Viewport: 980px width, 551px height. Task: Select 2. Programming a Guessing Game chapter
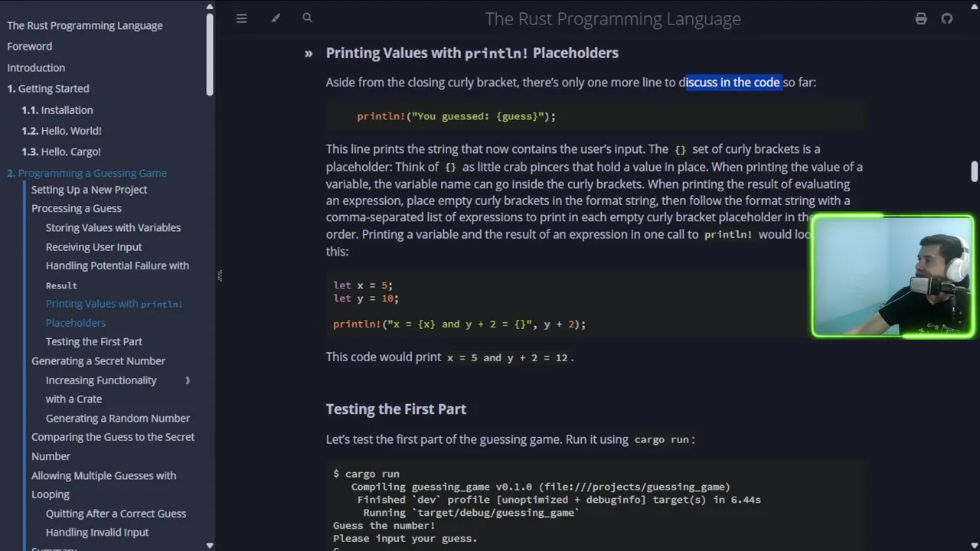pyautogui.click(x=87, y=173)
